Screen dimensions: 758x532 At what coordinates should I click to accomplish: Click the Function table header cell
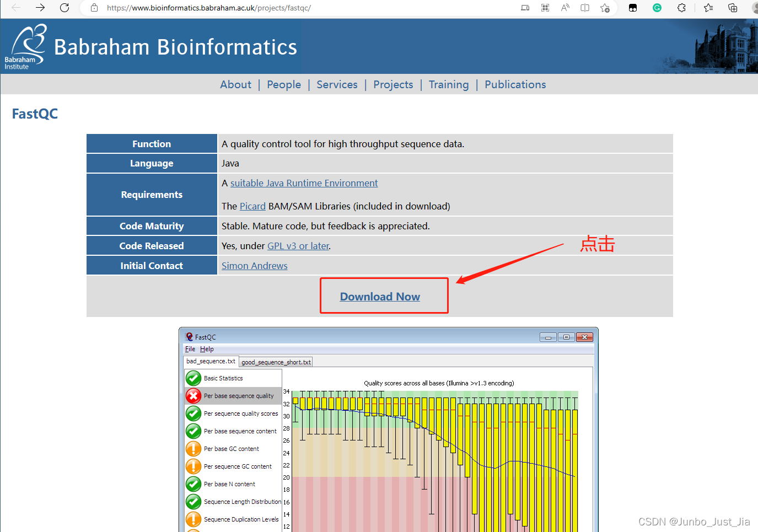tap(152, 144)
